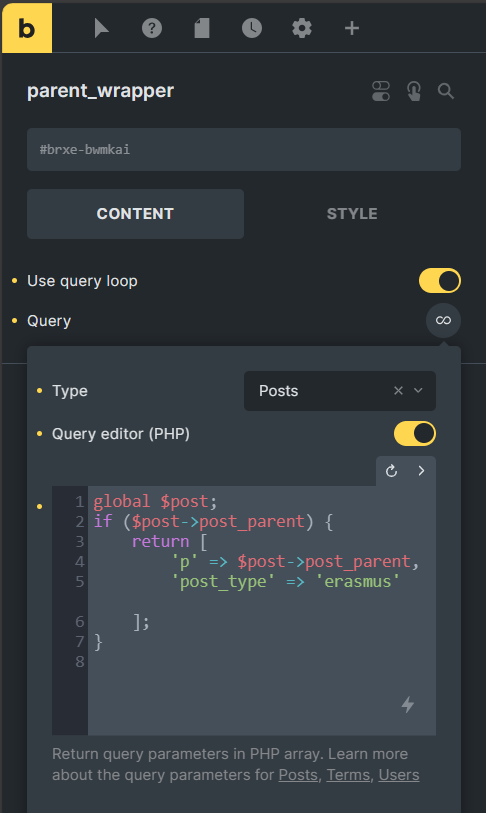Viewport: 486px width, 813px height.
Task: Click the Bricks logo icon
Action: point(26,28)
